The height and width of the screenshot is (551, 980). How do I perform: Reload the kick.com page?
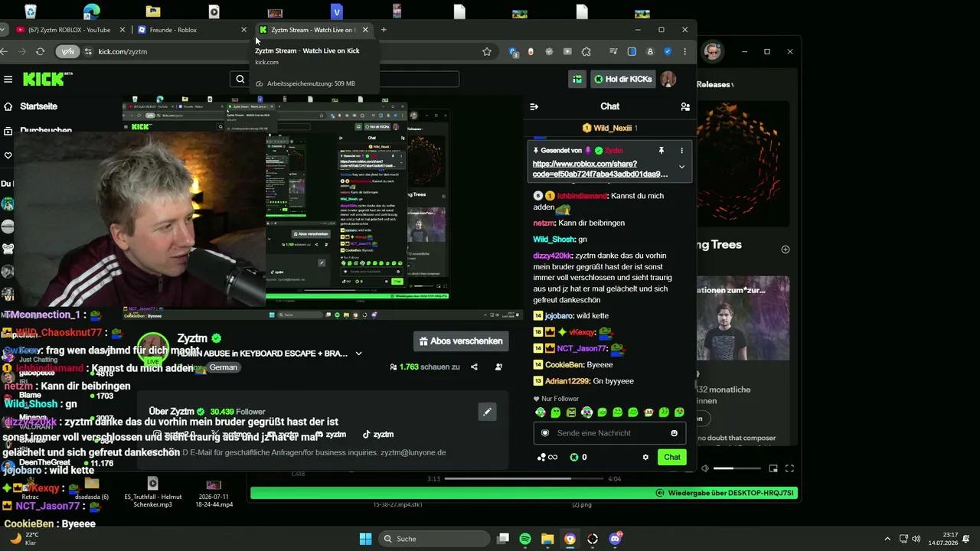tap(40, 51)
